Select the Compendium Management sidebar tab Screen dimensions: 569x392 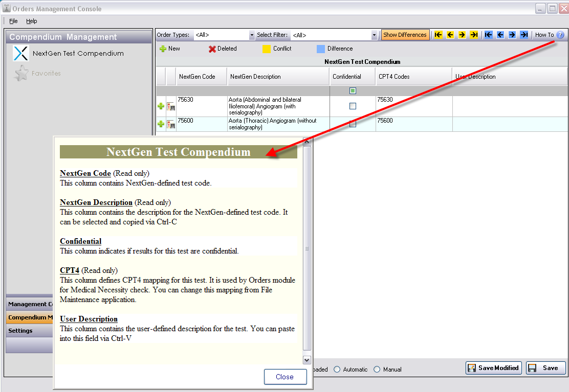30,317
